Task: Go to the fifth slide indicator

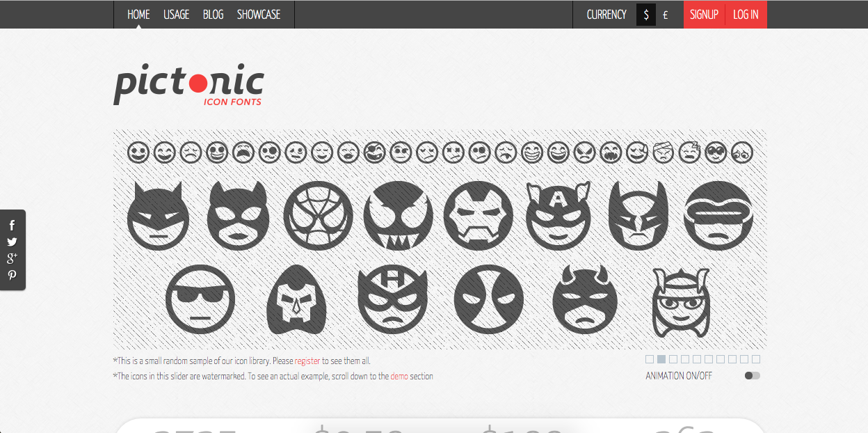Action: click(697, 359)
